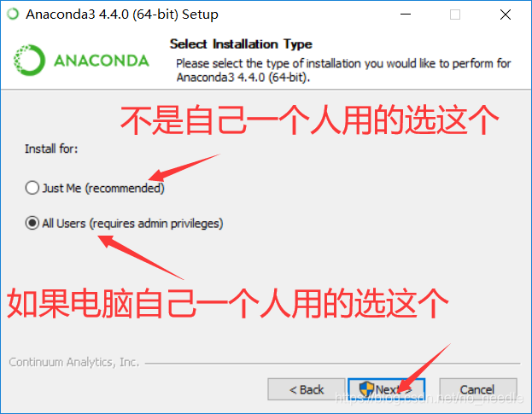
Task: Close the Anaconda3 setup window
Action: coord(506,15)
